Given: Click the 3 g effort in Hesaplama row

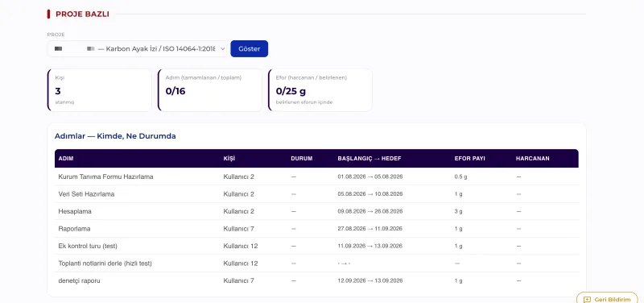Looking at the screenshot, I should [458, 211].
